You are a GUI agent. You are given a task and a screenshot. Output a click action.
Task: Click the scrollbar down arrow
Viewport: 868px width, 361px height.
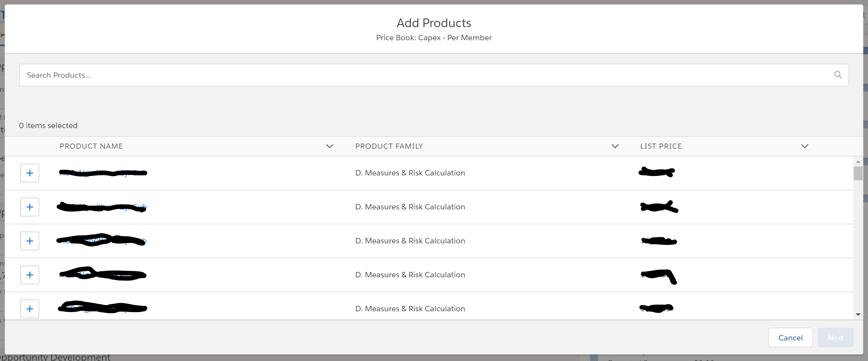click(858, 315)
